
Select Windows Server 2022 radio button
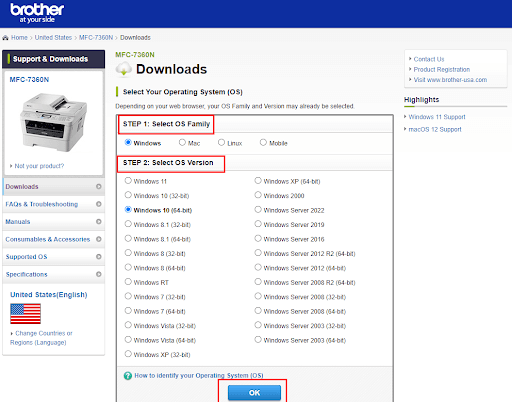coord(258,210)
